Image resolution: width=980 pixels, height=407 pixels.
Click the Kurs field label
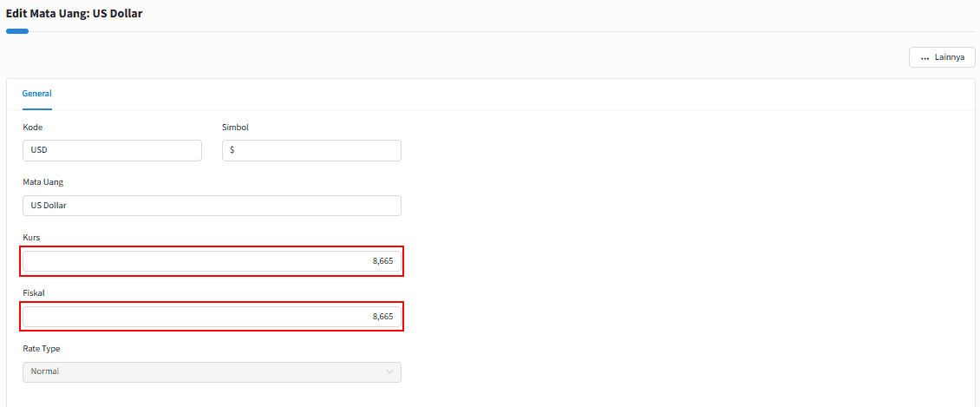(x=31, y=238)
